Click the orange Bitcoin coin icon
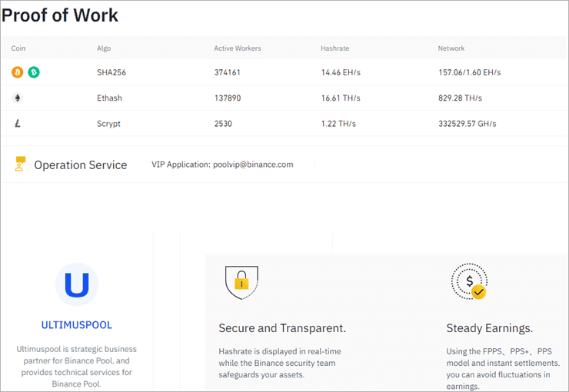The image size is (569, 392). coord(18,72)
